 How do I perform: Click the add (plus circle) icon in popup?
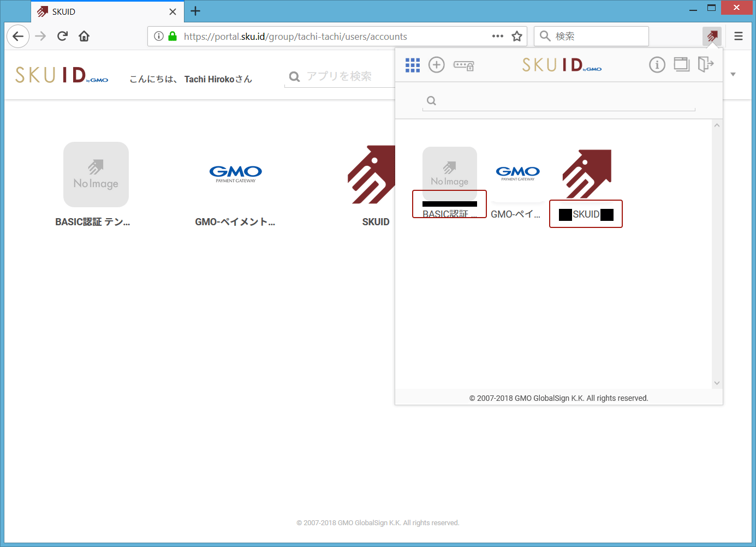click(x=437, y=65)
